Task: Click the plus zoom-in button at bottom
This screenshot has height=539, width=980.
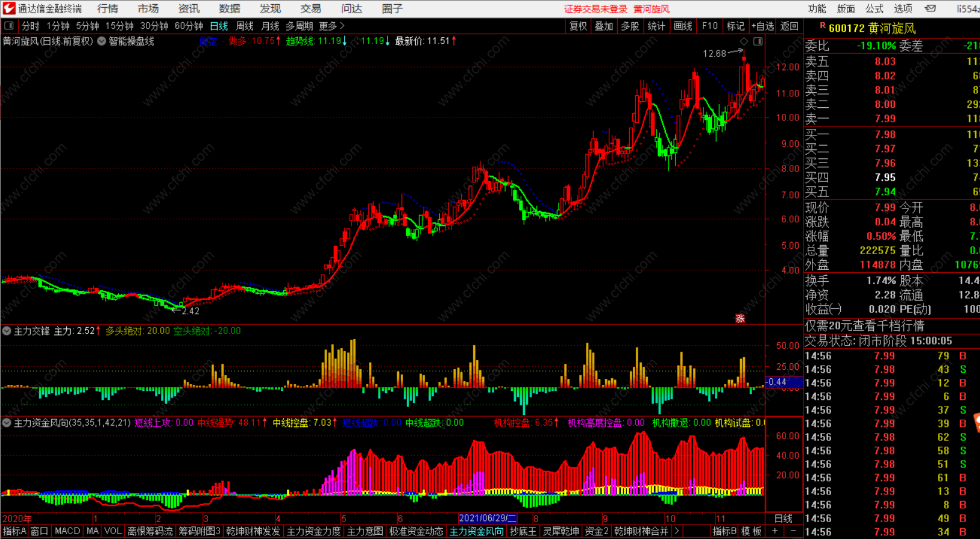Action: tap(775, 531)
